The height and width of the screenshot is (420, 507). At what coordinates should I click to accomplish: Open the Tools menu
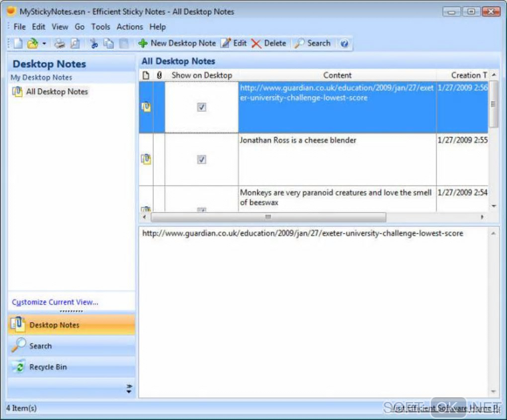point(100,27)
